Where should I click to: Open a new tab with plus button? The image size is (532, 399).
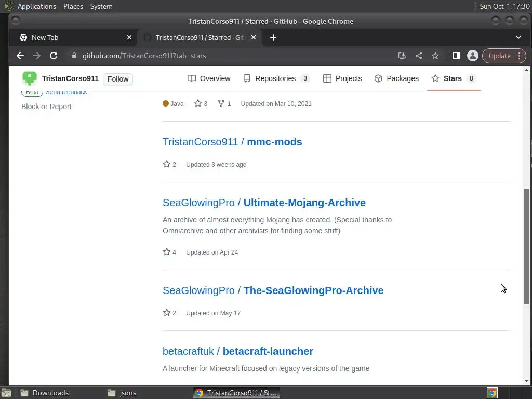[273, 37]
